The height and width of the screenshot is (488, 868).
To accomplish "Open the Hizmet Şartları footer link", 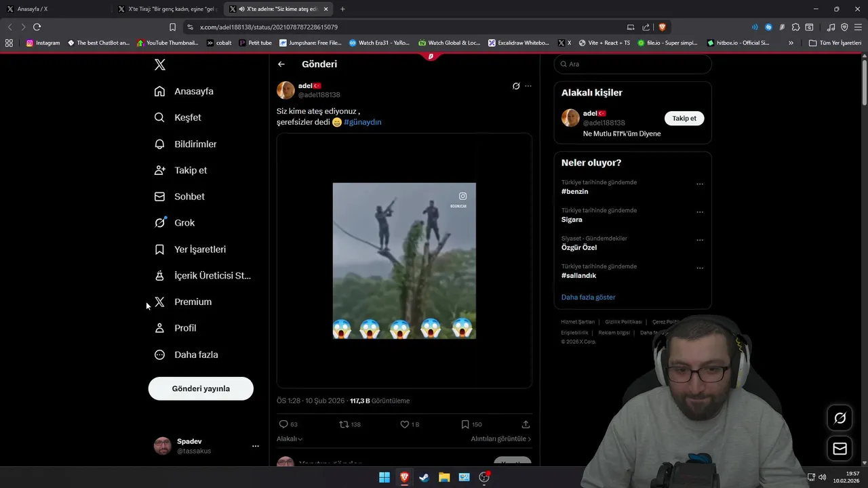I will pos(578,322).
